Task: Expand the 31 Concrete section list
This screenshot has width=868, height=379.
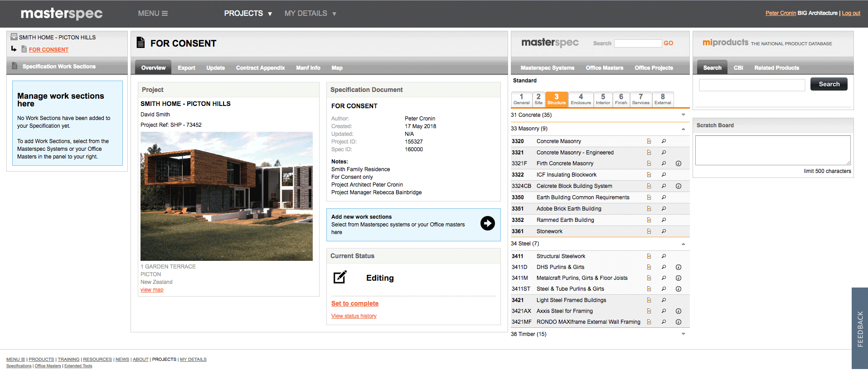Action: [683, 115]
